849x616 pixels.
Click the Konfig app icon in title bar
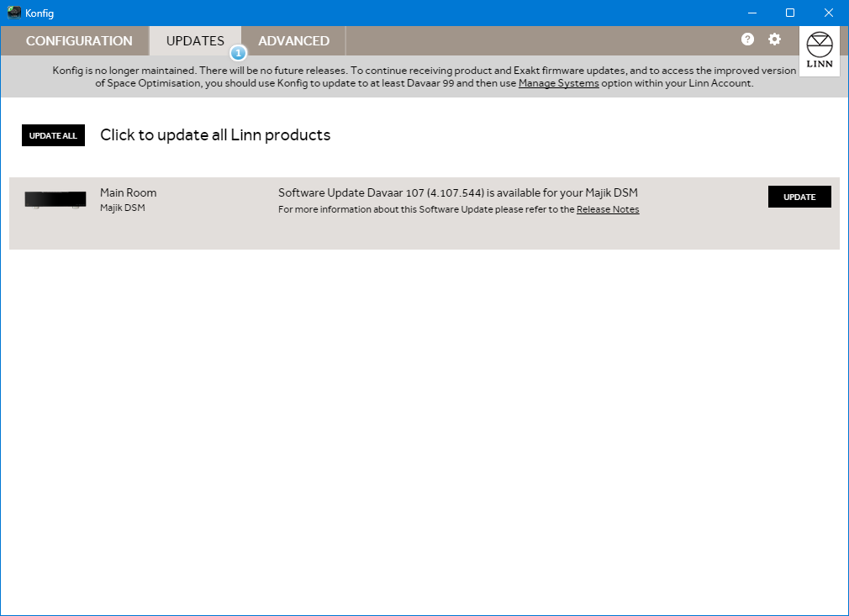point(14,13)
